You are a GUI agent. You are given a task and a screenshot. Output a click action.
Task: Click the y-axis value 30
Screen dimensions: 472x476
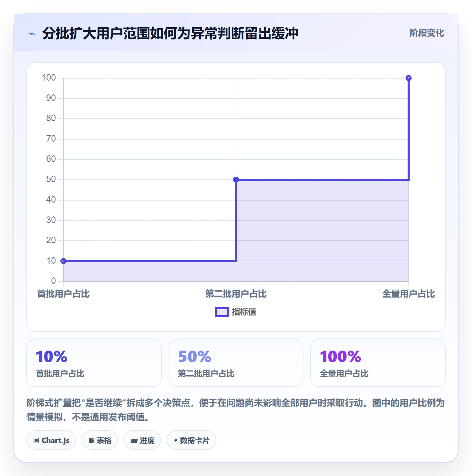(51, 220)
